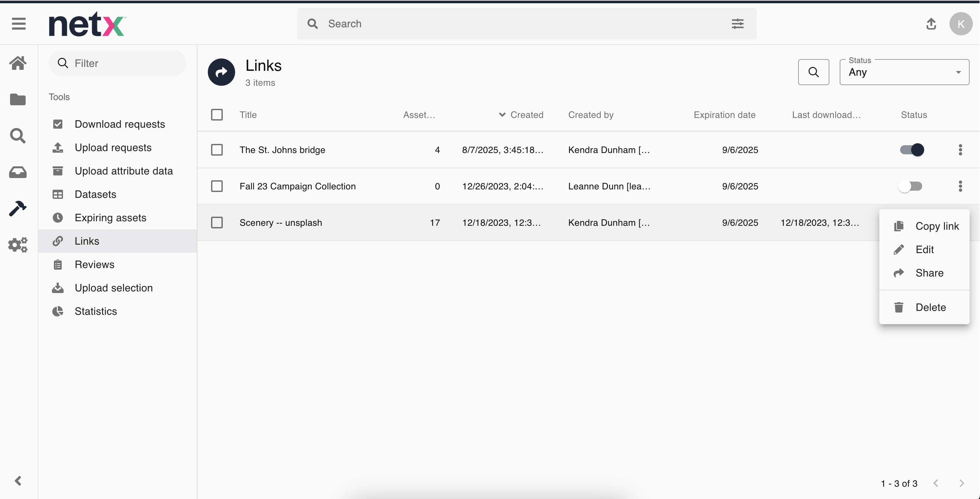
Task: Open kebab menu for The St. Johns bridge
Action: coord(960,150)
